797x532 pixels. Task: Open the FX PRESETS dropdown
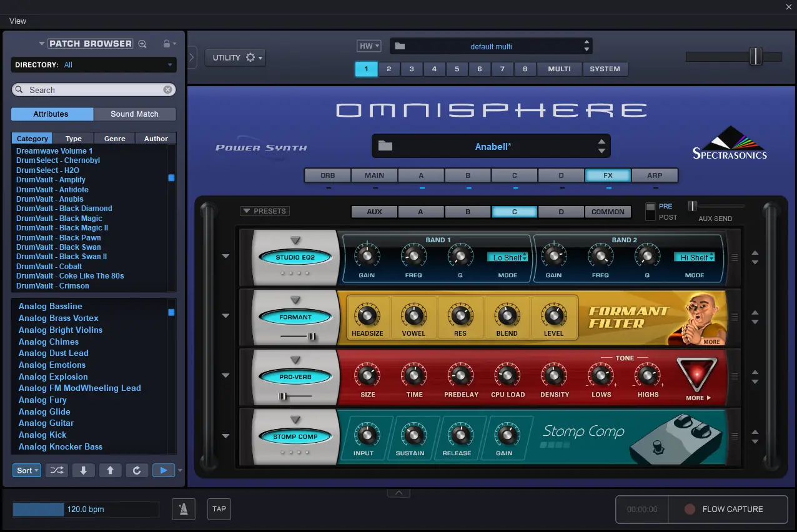tap(265, 211)
